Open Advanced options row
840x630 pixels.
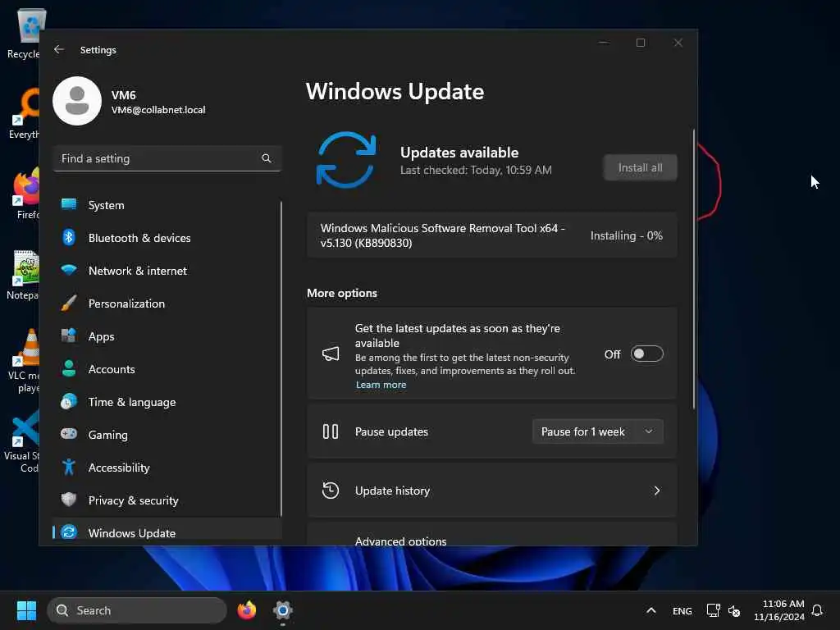(492, 535)
